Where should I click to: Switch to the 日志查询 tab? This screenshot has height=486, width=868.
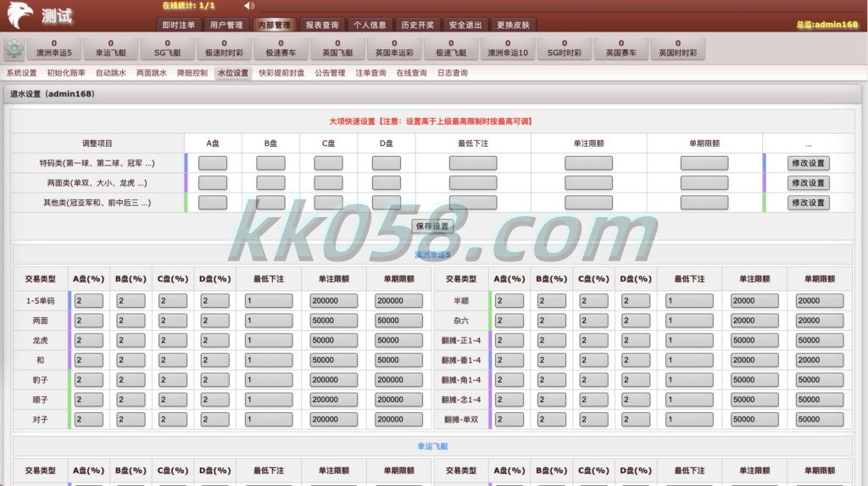[453, 73]
